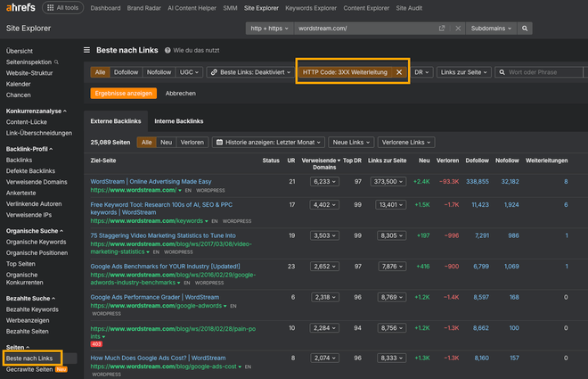Click Ergebnisse anzeigen button
588x379 pixels.
[x=123, y=93]
